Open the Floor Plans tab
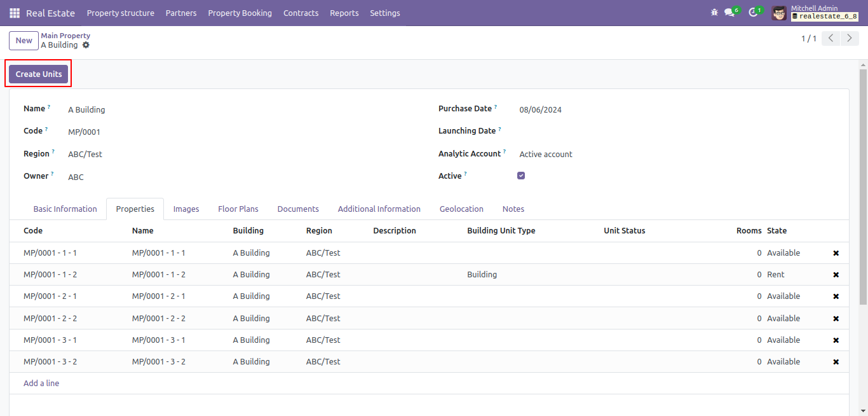 [238, 209]
